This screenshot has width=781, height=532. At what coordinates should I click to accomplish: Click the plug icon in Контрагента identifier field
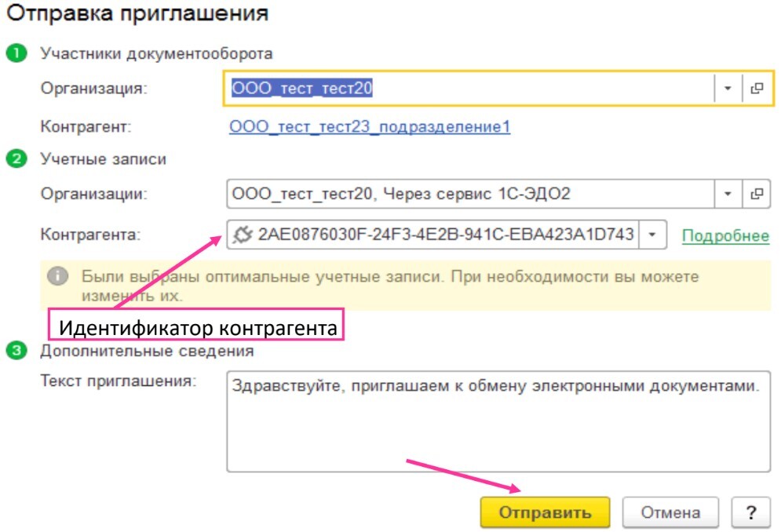click(x=243, y=235)
